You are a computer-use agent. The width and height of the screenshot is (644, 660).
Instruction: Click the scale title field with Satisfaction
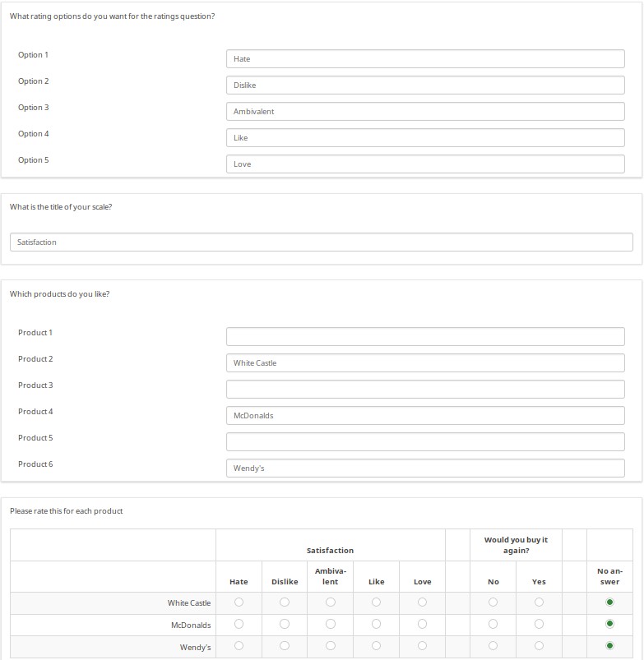click(x=322, y=242)
